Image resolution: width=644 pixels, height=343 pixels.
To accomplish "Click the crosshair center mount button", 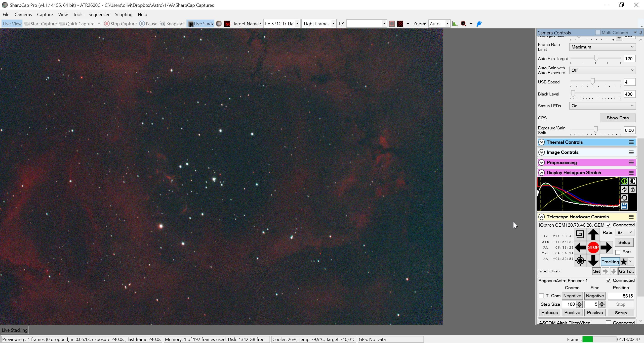I will (580, 261).
